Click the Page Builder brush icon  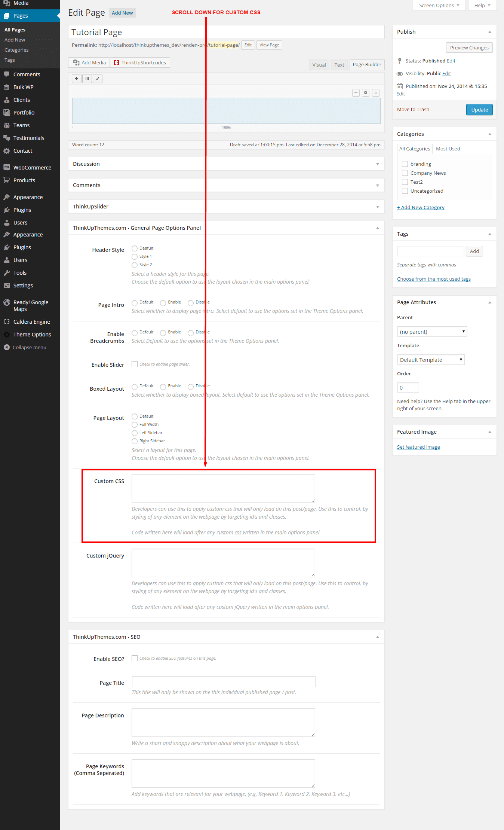[98, 79]
